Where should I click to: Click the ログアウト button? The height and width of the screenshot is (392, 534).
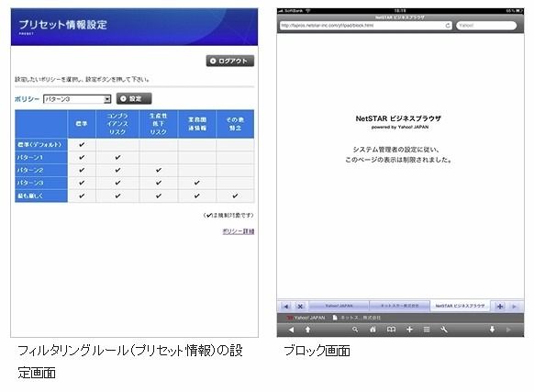230,61
